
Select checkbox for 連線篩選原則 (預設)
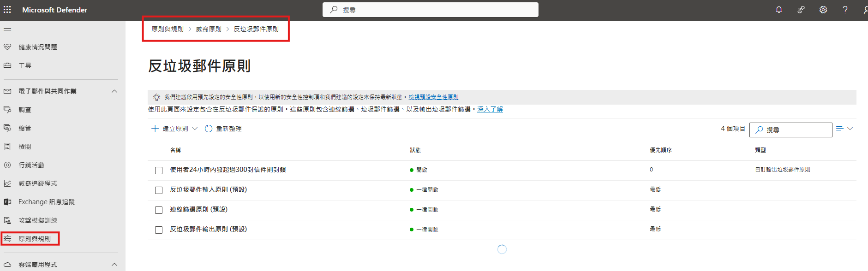coord(159,210)
